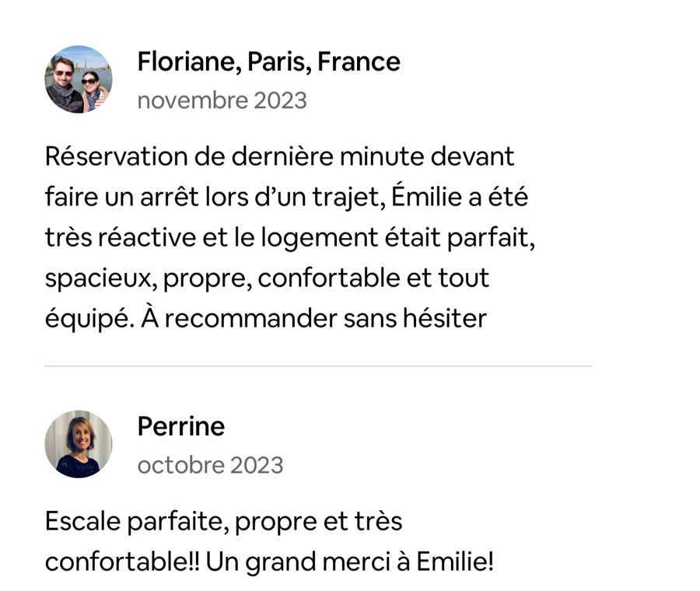Click the reviewer name Perrine

pos(180,427)
